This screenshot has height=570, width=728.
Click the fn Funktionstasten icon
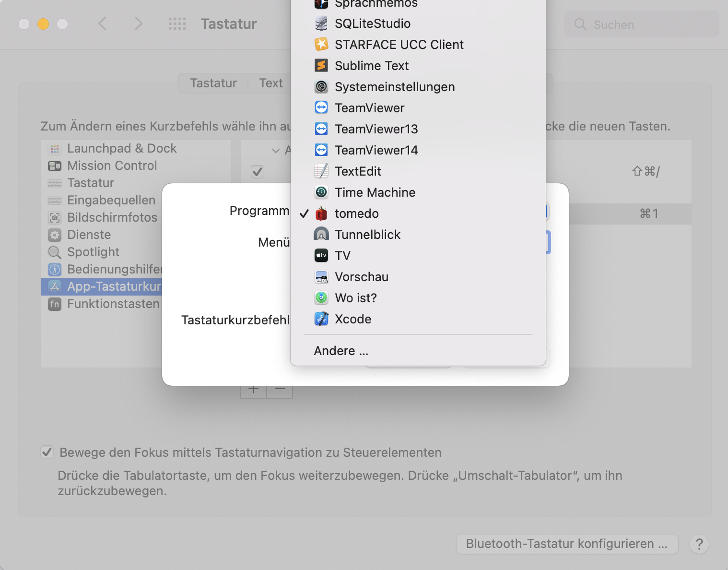coord(55,304)
